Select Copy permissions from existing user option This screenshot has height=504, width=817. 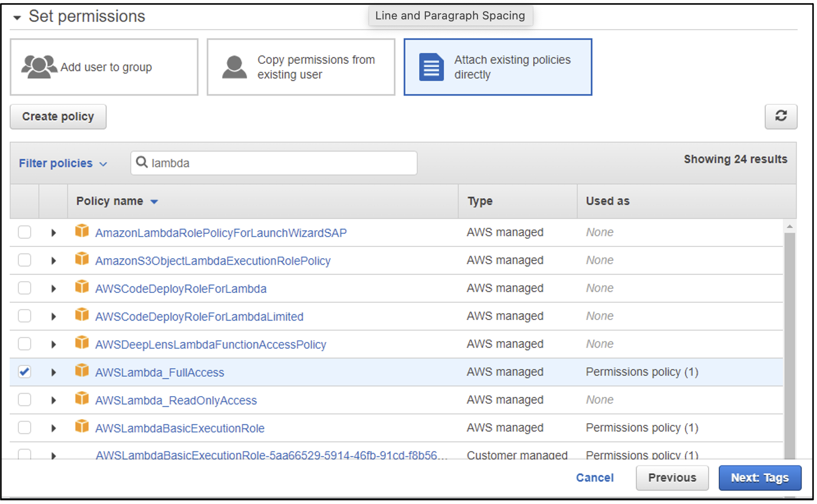pyautogui.click(x=301, y=67)
